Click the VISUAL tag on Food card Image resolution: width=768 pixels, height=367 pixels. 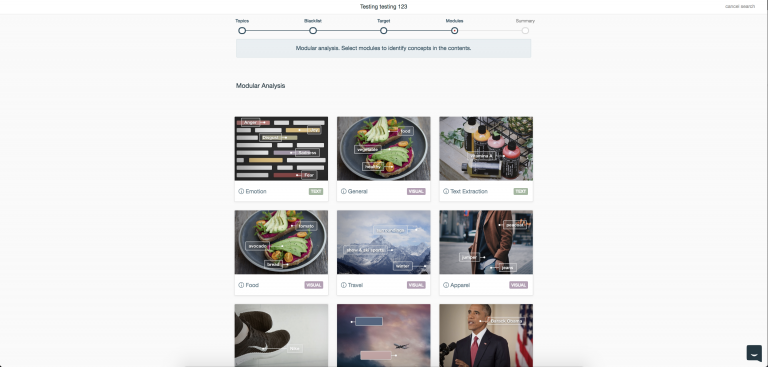pos(313,285)
